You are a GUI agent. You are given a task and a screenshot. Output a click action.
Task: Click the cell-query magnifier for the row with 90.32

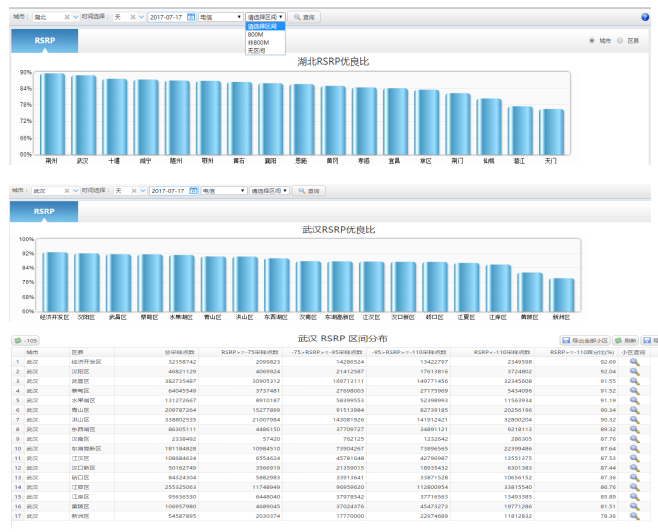[634, 420]
